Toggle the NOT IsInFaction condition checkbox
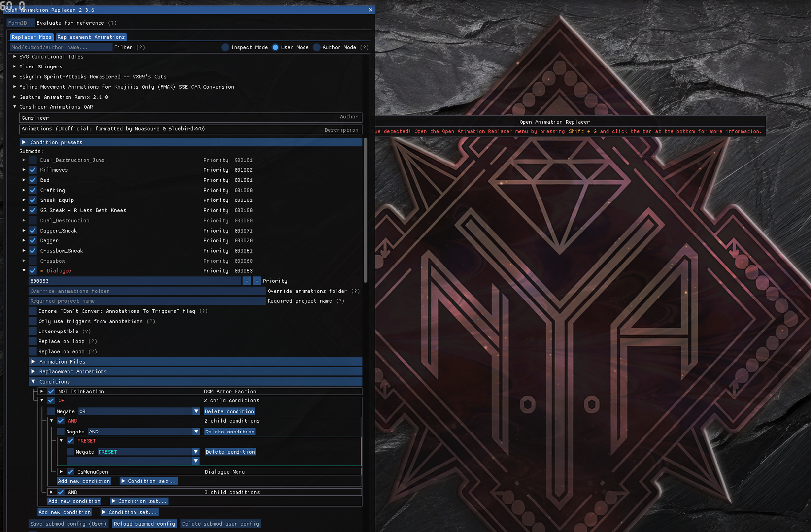Image resolution: width=811 pixels, height=532 pixels. tap(51, 392)
